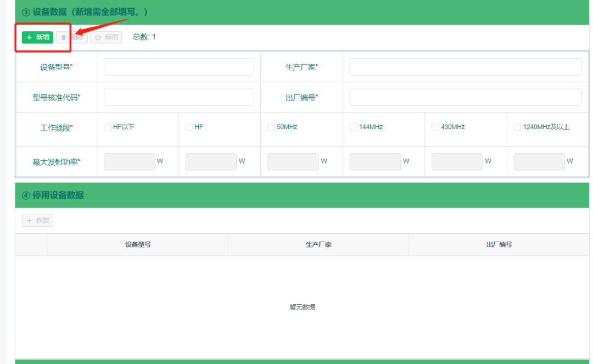
Task: Tick the 144MHz band checkbox
Action: 353,127
